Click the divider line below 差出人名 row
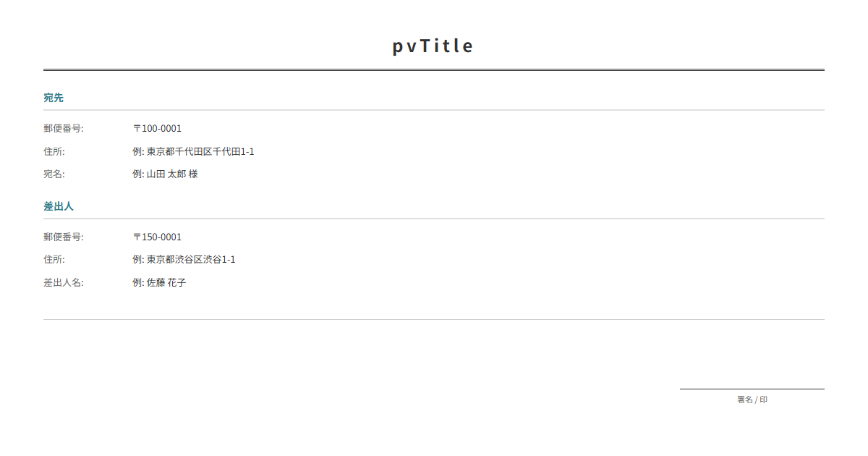 [x=434, y=319]
